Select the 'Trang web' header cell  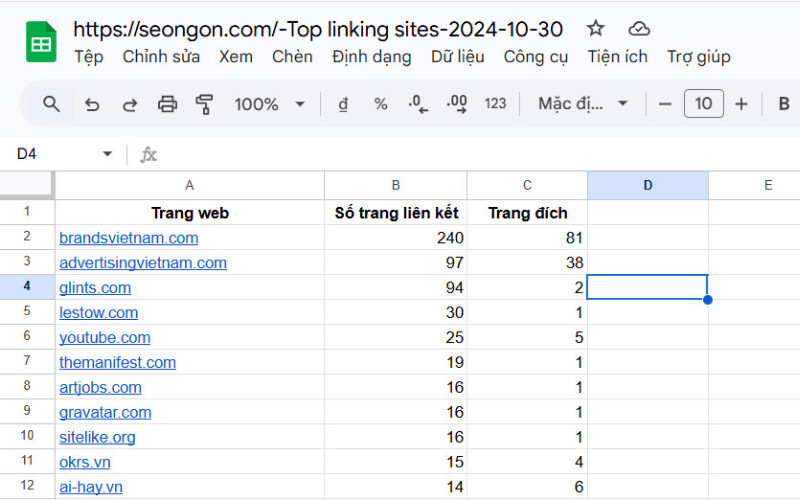tap(189, 212)
